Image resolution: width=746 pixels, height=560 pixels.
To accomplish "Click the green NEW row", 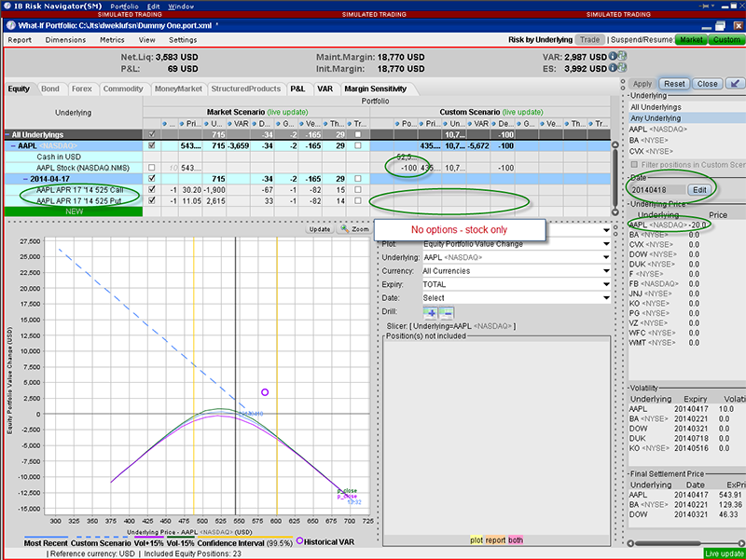I will (x=74, y=212).
